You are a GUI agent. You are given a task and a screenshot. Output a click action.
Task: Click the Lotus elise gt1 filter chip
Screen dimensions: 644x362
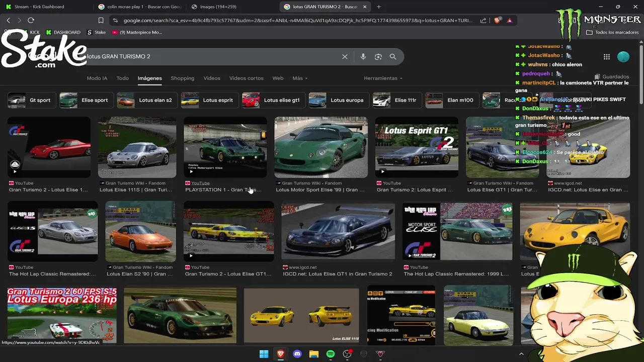(273, 100)
